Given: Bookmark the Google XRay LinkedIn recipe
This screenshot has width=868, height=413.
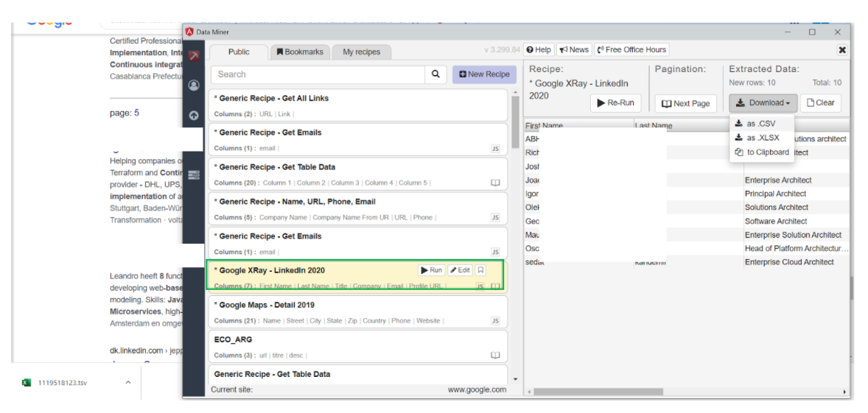Looking at the screenshot, I should [480, 270].
